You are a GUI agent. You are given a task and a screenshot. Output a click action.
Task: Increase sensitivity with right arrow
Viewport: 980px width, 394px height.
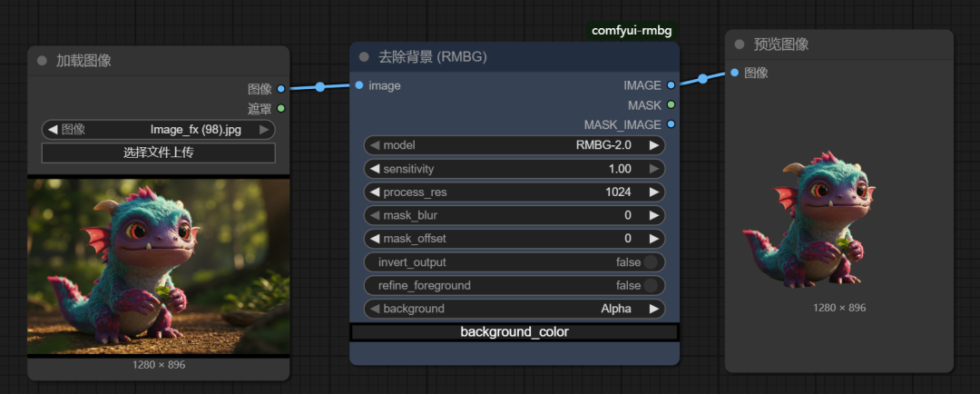point(653,169)
